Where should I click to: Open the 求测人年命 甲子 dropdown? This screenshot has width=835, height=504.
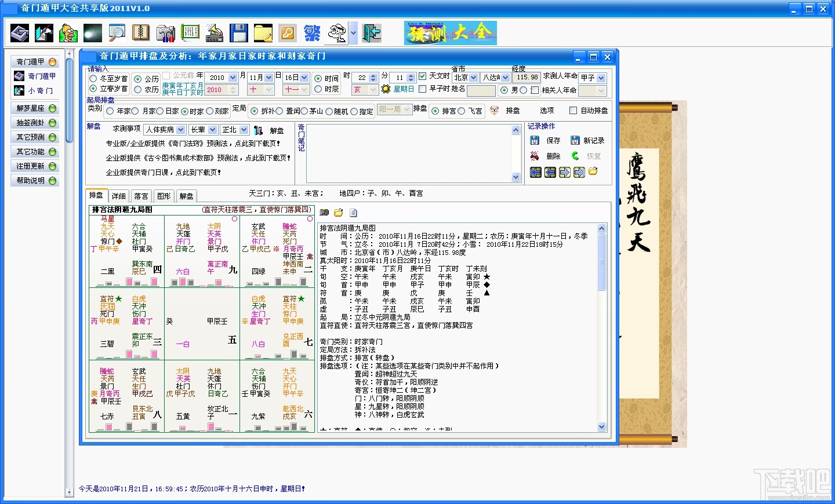[601, 78]
